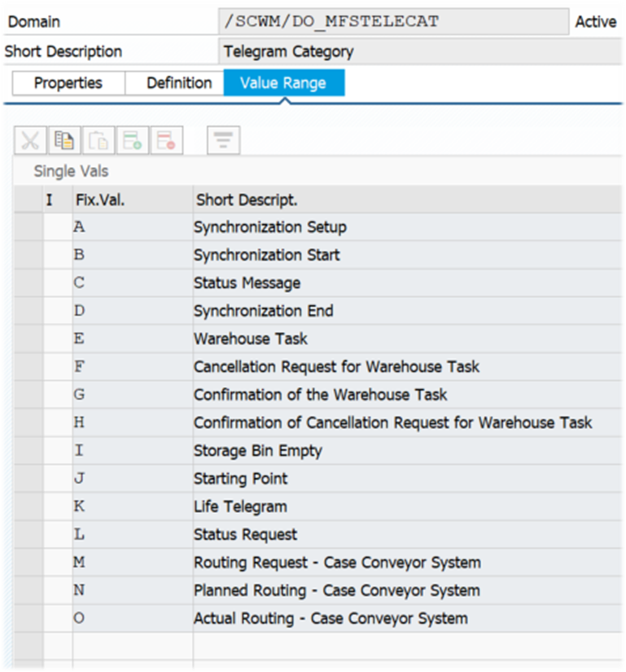Screen dimensions: 626x672
Task: Select fixed value cell B
Action: click(133, 255)
